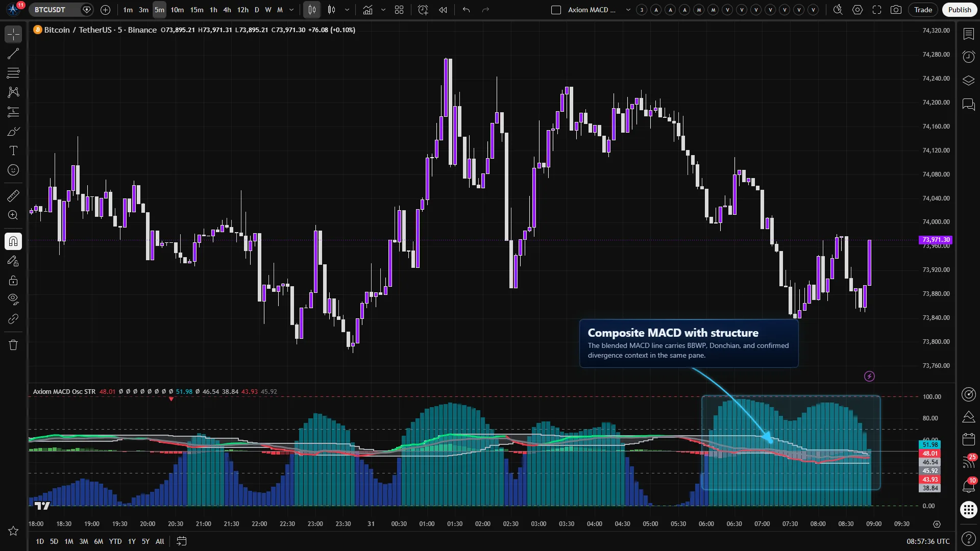Open the news feed with 25 badge
980x551 pixels.
click(x=969, y=463)
